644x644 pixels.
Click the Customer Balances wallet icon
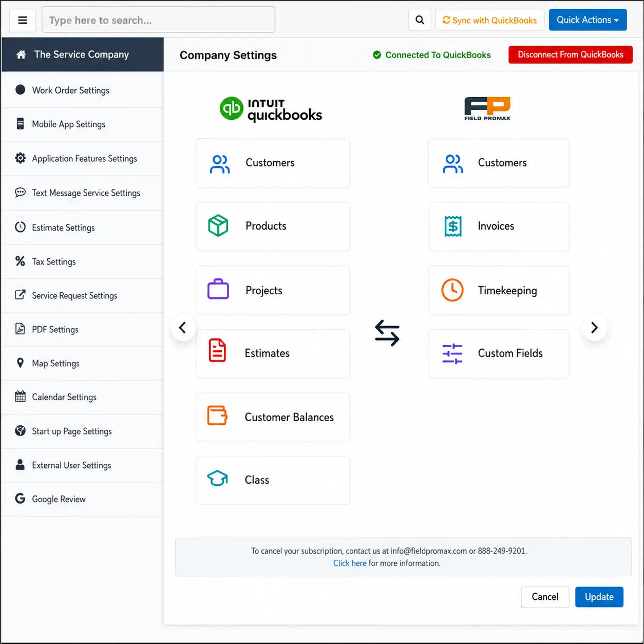tap(217, 415)
